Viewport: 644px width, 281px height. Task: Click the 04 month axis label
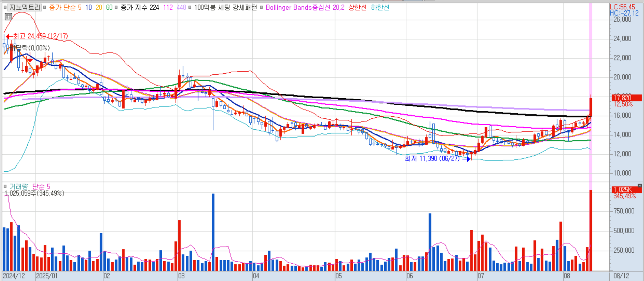[x=256, y=276]
